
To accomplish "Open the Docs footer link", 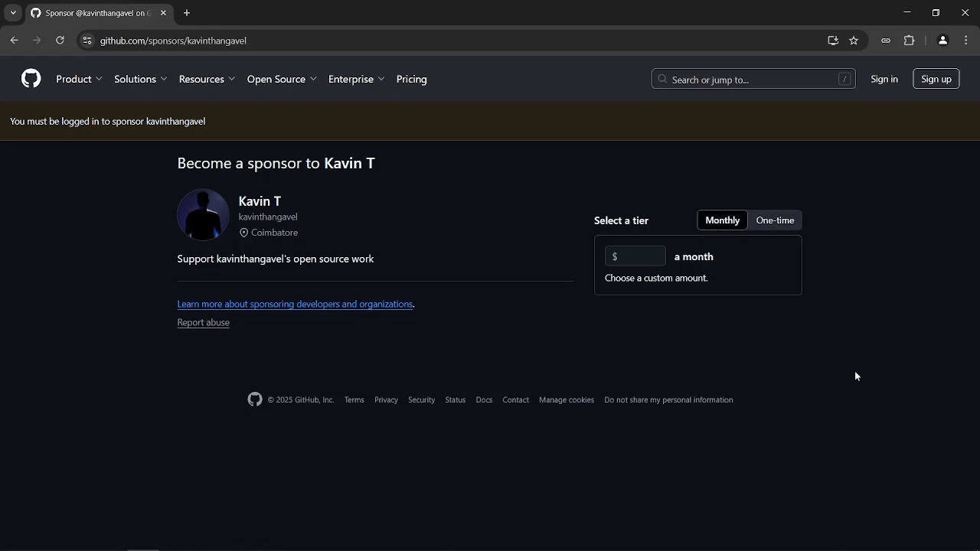I will 484,399.
